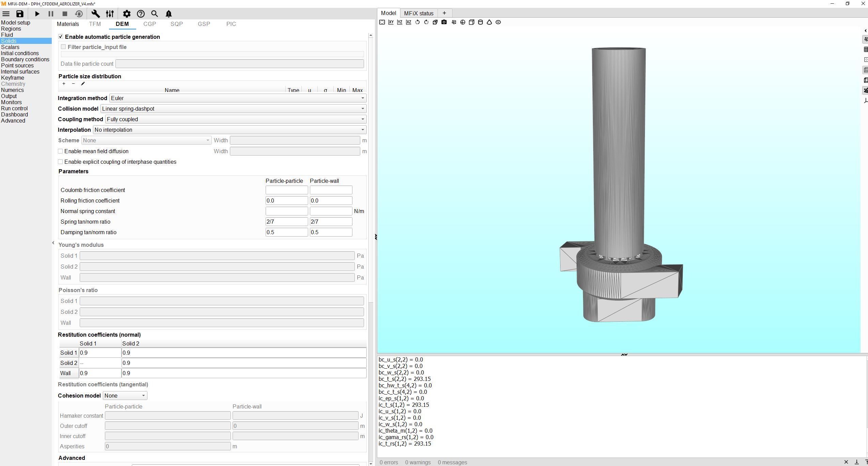Uncheck Enable automatic particle generation
The width and height of the screenshot is (868, 466).
[x=61, y=37]
